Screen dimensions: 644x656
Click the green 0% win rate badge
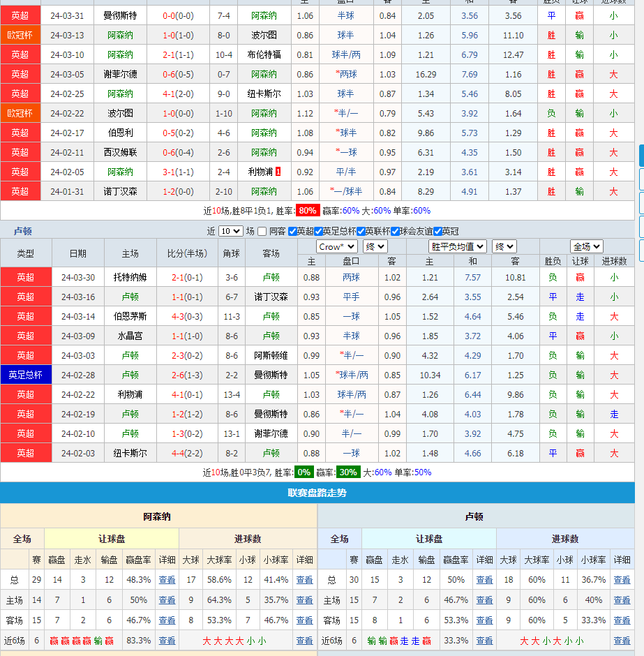pos(304,472)
